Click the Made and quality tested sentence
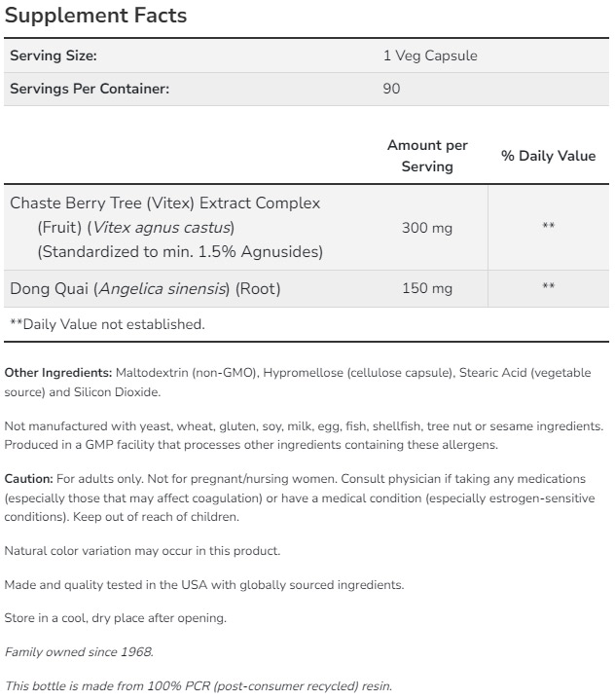This screenshot has height=700, width=615. (x=203, y=585)
